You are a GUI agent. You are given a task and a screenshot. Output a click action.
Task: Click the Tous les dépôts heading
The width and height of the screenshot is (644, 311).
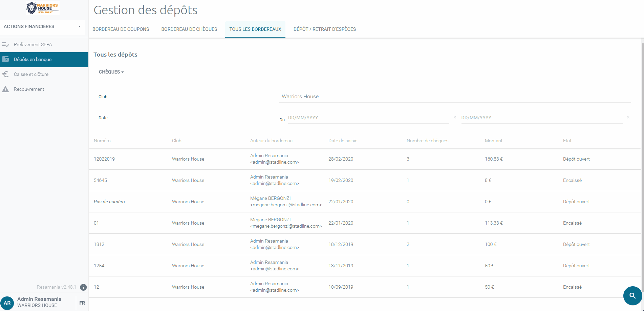click(115, 55)
